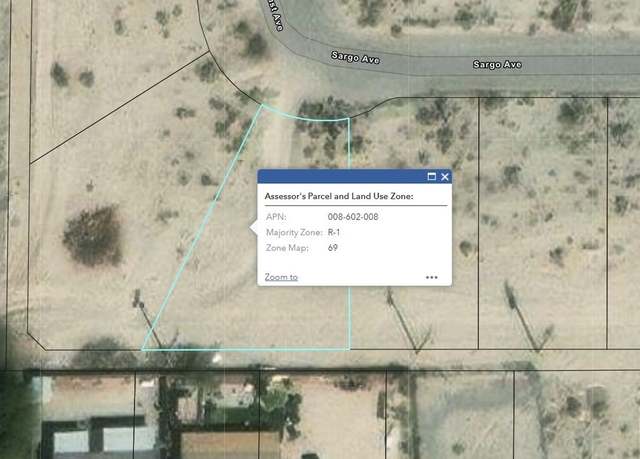Select the APN value 008-602-008
This screenshot has width=640, height=459.
[353, 217]
